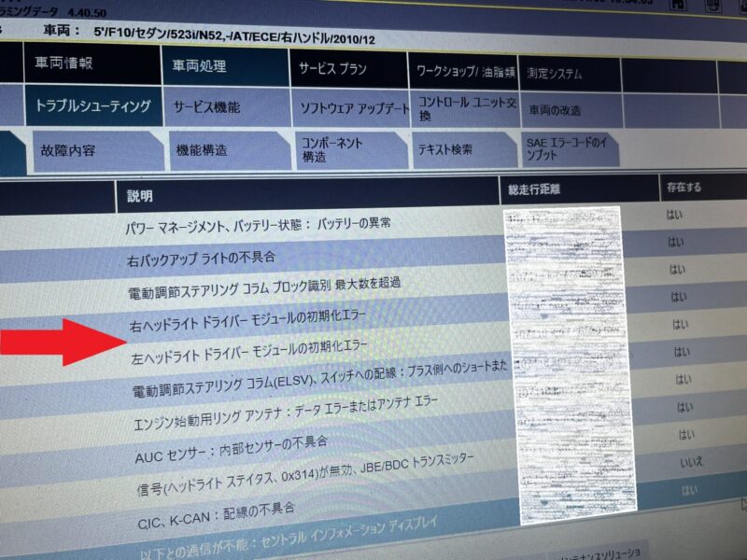747x560 pixels.
Task: Switch to サービス プラン tab
Action: 332,69
